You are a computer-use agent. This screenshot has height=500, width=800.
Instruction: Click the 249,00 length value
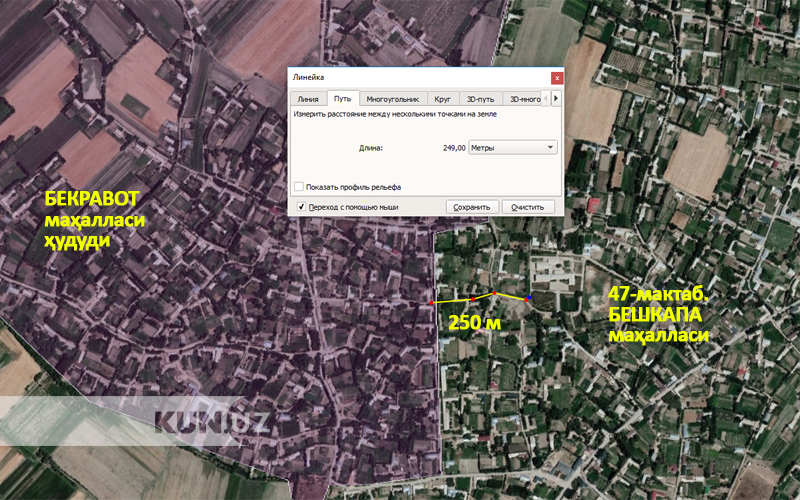[x=453, y=147]
